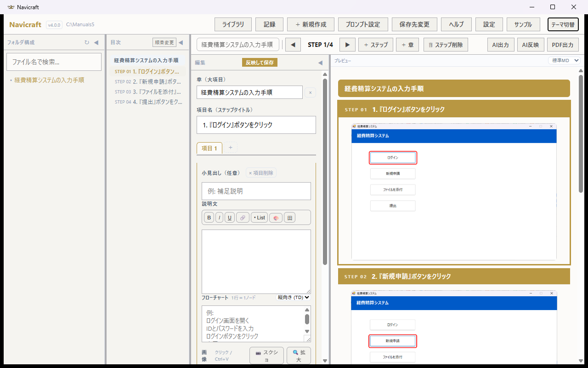Screen dimensions: 588x368
Task: Open the 記録 menu button
Action: click(269, 24)
